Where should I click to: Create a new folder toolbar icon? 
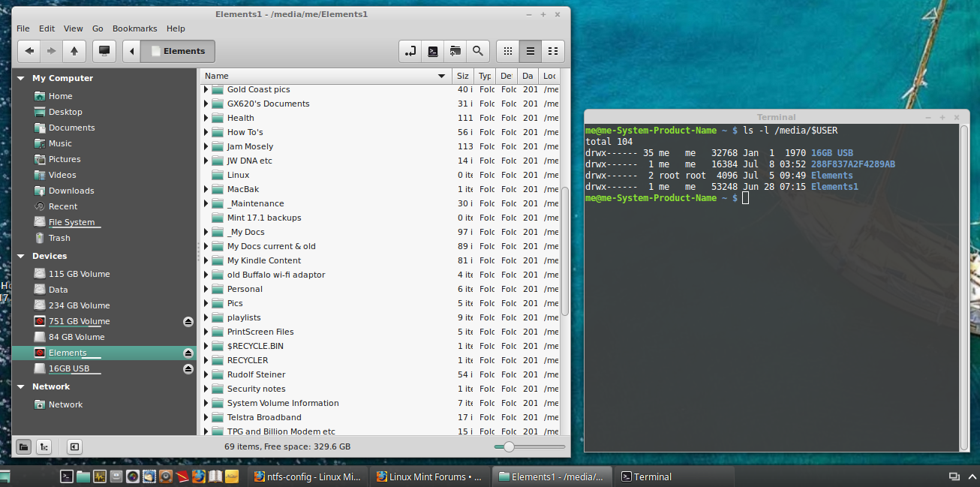(455, 51)
